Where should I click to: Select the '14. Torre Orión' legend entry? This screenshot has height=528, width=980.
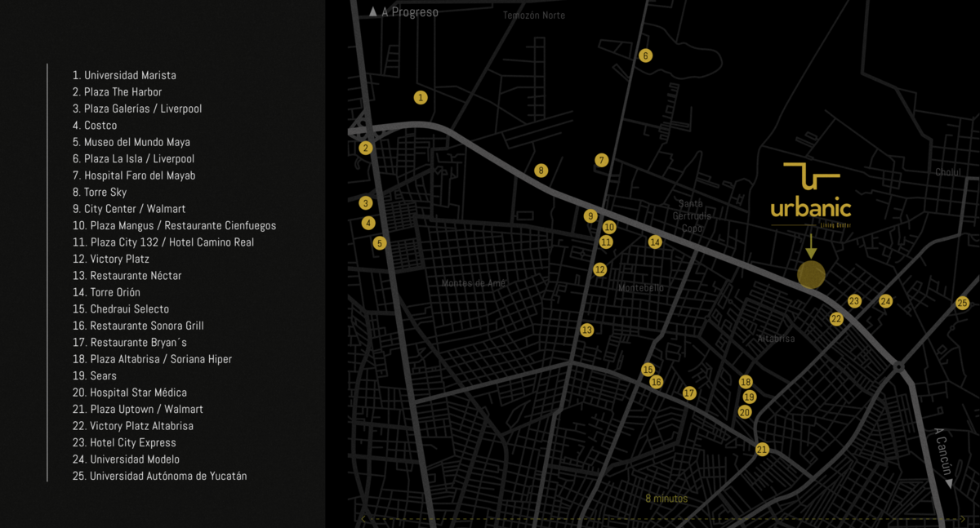pyautogui.click(x=106, y=292)
